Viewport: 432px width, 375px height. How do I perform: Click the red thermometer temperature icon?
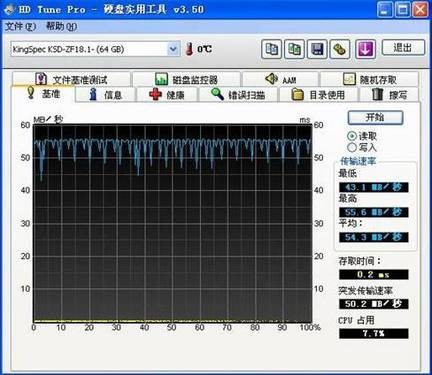(x=189, y=49)
